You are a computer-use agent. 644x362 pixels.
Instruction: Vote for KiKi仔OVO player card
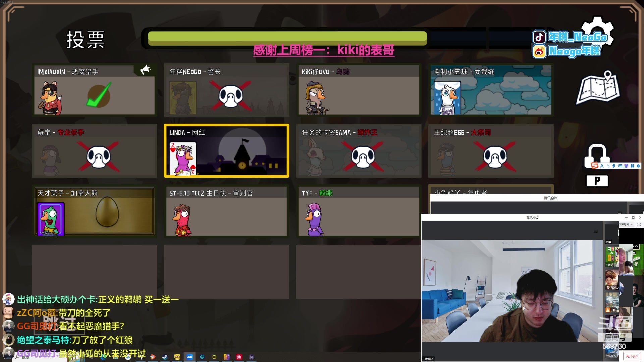pos(359,90)
